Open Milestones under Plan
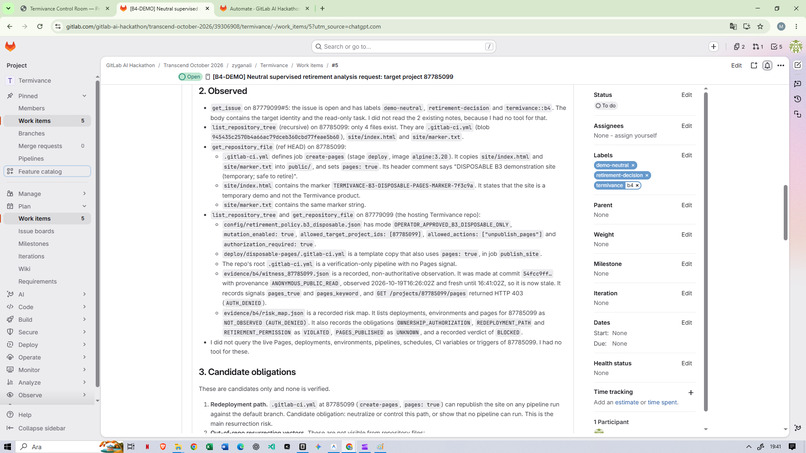 coord(47,244)
